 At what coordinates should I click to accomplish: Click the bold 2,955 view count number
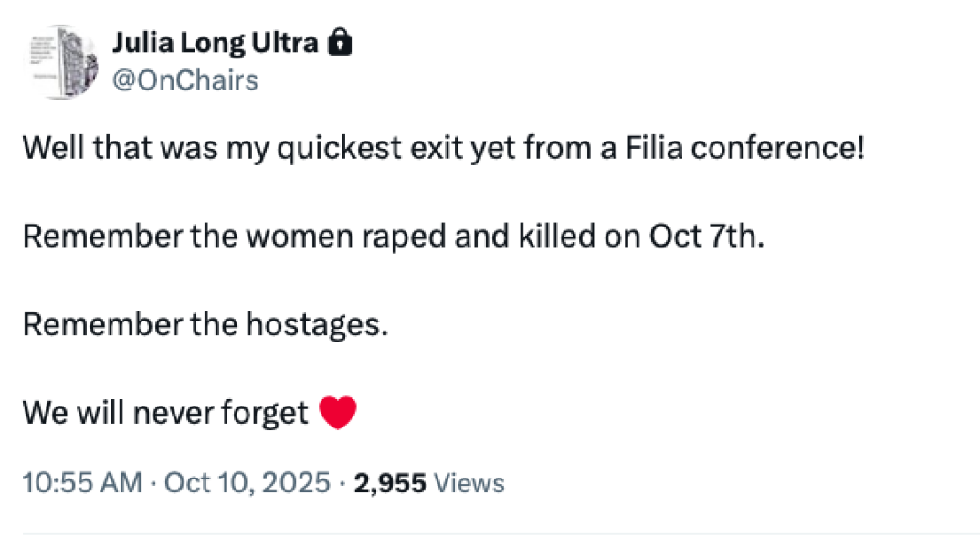391,482
